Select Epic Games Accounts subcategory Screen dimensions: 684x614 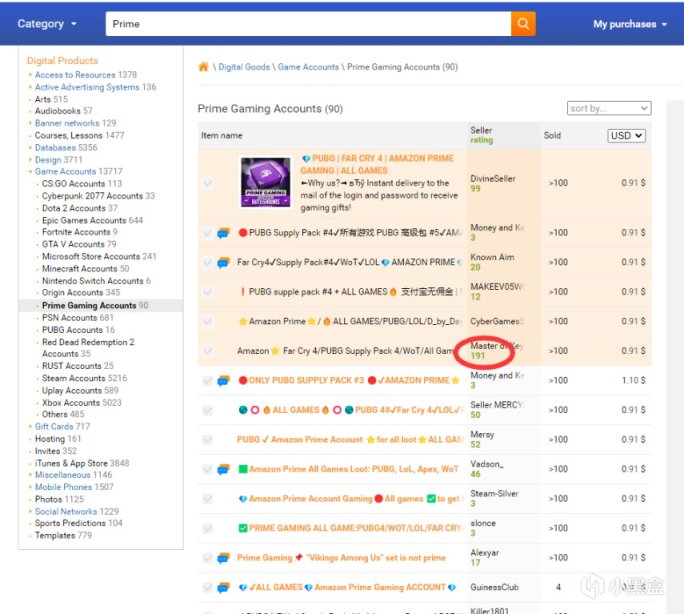point(84,221)
